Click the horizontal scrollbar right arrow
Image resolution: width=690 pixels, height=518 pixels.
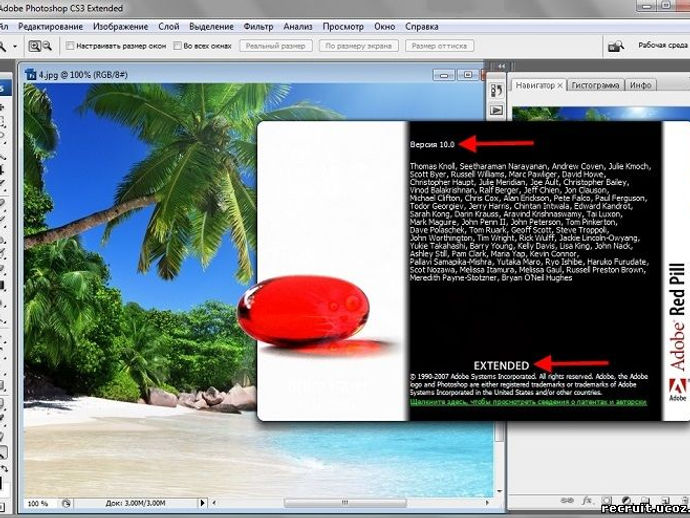[x=487, y=502]
